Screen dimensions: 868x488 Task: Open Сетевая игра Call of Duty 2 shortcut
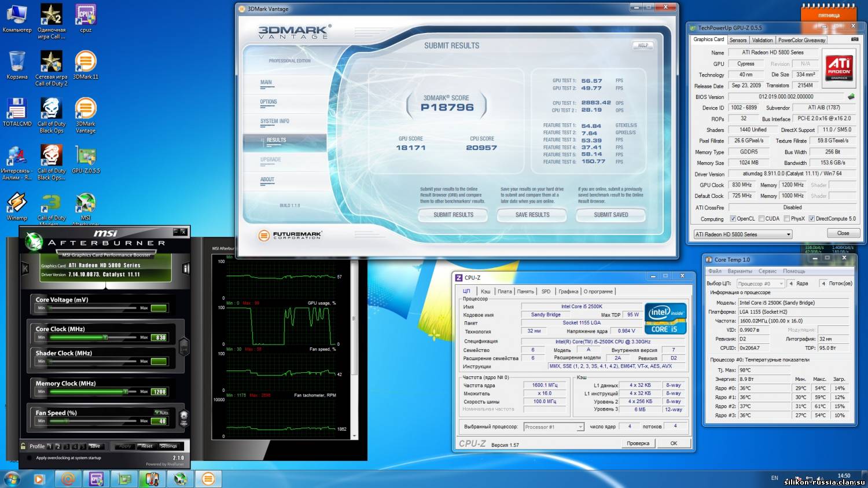point(52,68)
